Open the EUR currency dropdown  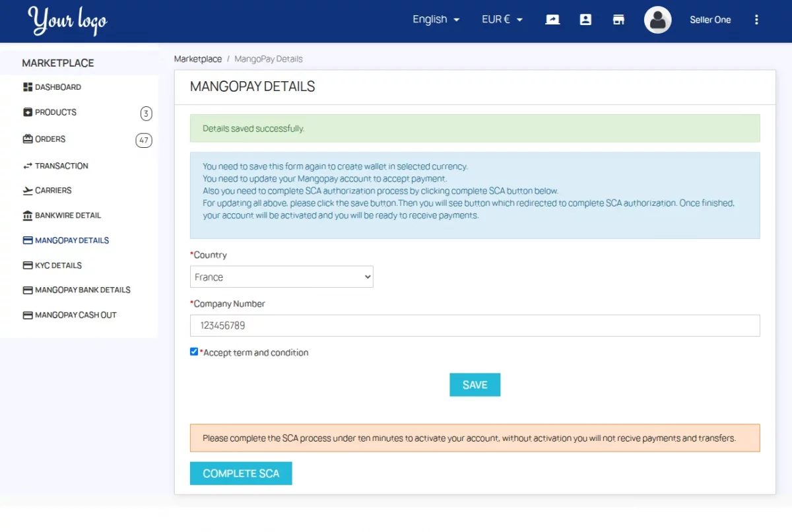pyautogui.click(x=502, y=19)
